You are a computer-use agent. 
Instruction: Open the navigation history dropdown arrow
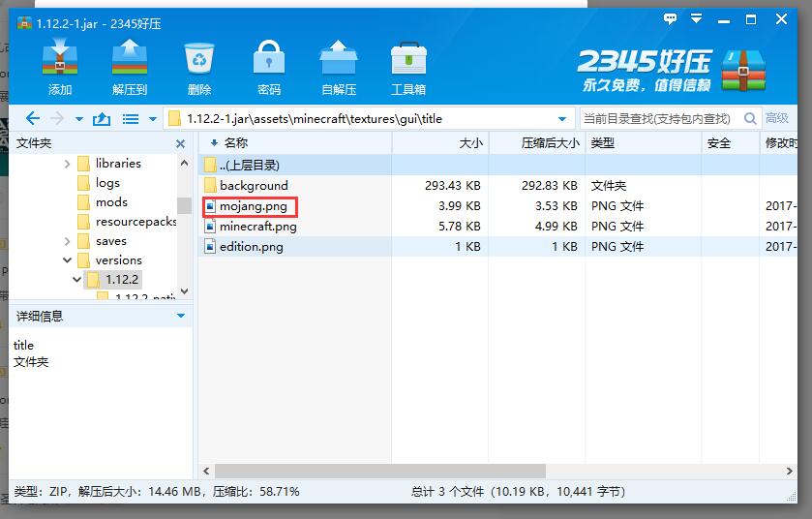click(x=78, y=119)
